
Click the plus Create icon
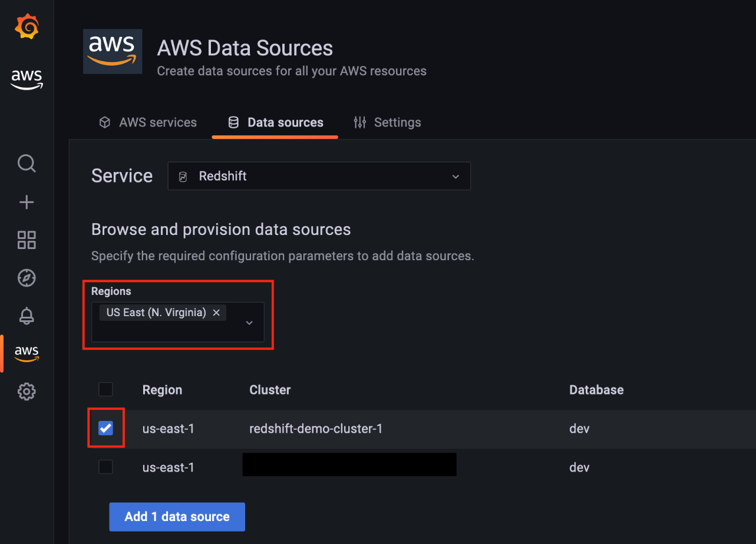[x=27, y=202]
